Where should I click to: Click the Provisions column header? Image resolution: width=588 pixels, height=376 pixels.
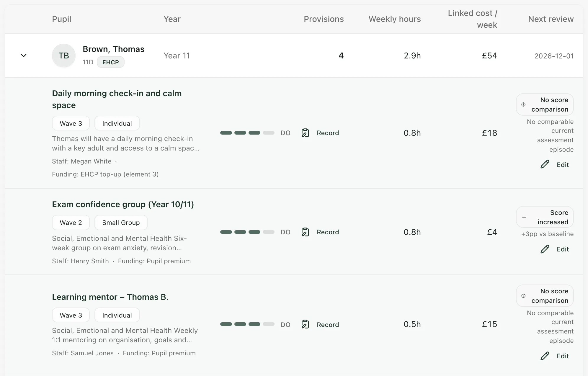[x=324, y=19]
